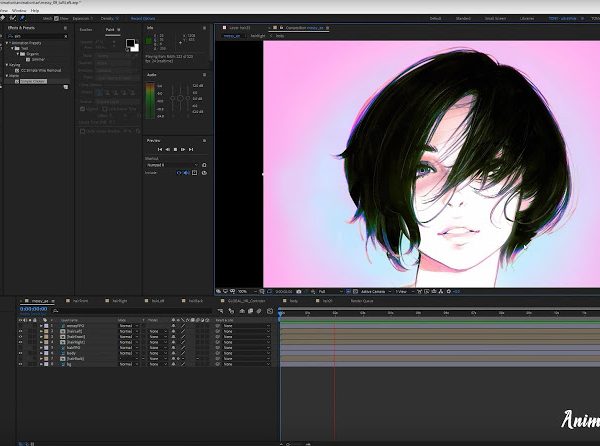This screenshot has height=446, width=600.
Task: Stop playback in Preview panel
Action: click(175, 150)
